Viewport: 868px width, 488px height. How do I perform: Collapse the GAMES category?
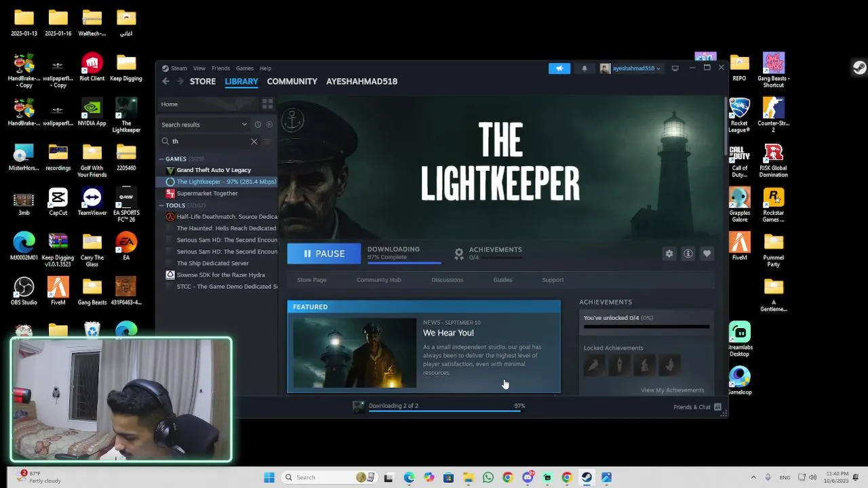pyautogui.click(x=162, y=159)
